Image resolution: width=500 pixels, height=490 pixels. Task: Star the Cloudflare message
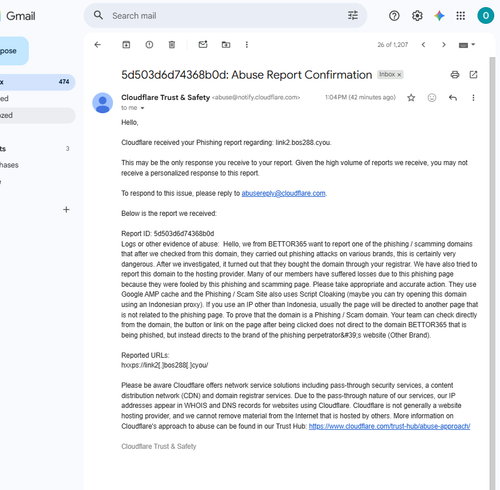point(411,98)
